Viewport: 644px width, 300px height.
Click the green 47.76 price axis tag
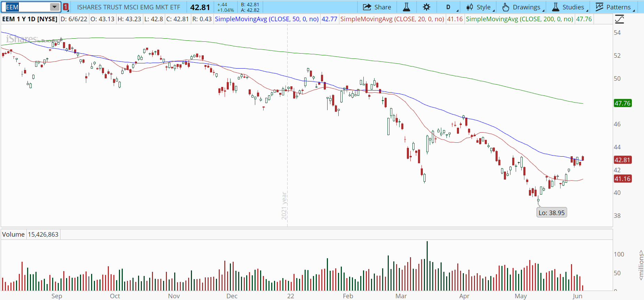click(622, 103)
